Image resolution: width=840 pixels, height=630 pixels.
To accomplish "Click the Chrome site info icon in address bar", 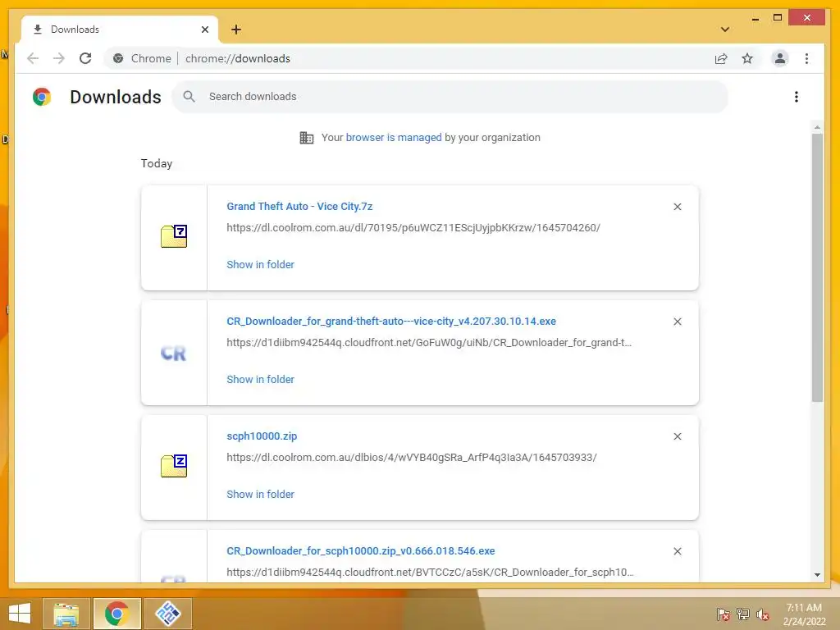I will (118, 58).
